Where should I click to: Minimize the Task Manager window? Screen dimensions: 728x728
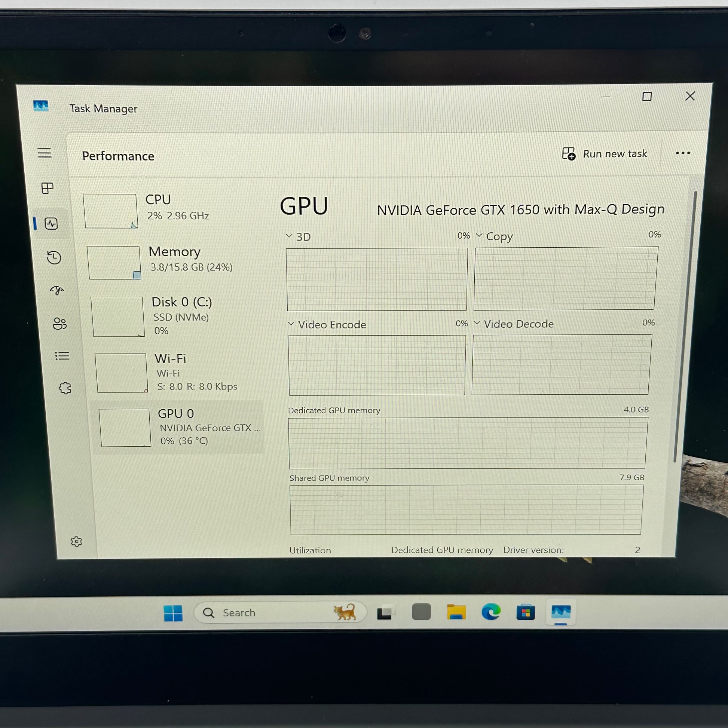605,97
